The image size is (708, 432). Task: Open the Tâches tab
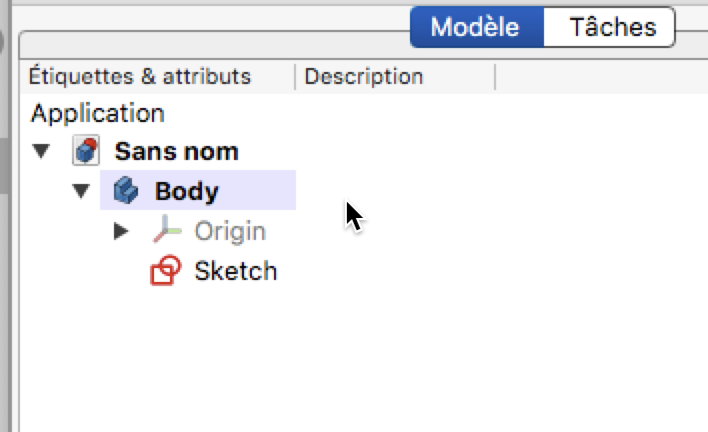click(610, 27)
